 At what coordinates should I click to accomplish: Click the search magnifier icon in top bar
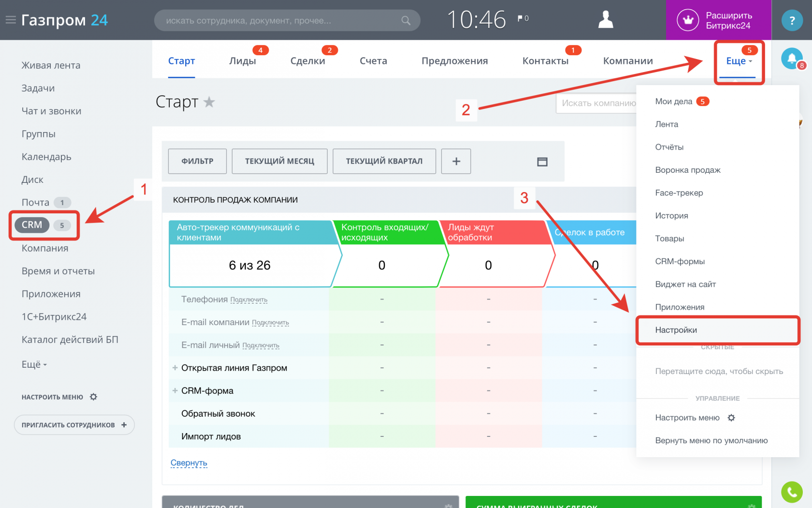(406, 20)
